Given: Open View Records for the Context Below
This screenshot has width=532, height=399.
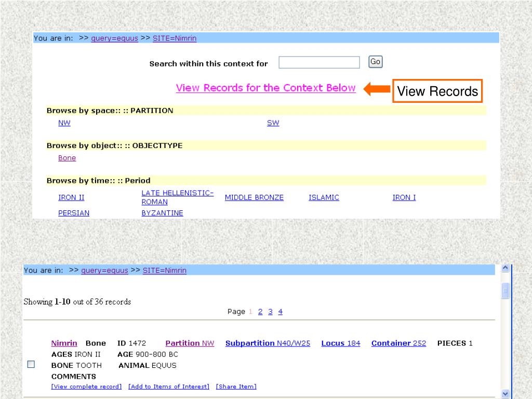Looking at the screenshot, I should click(265, 88).
